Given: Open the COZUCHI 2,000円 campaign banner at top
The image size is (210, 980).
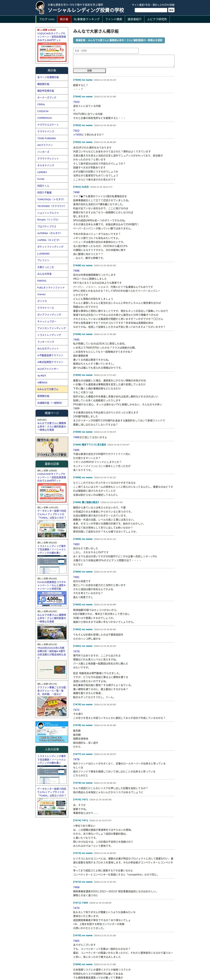Looking at the screenshot, I should coord(52,52).
